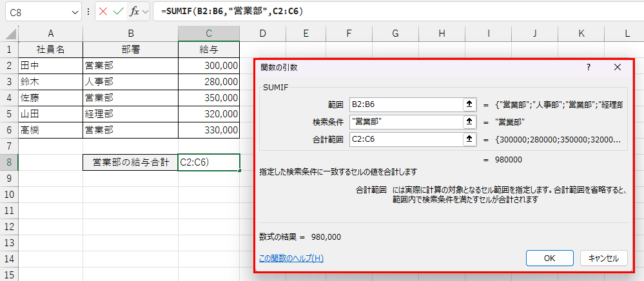Select all cells via corner triangle
The width and height of the screenshot is (644, 281).
coord(12,34)
